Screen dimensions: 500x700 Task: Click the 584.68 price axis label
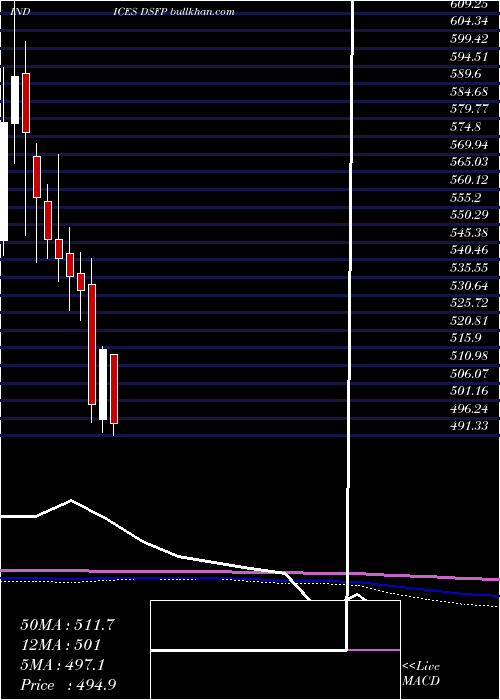pos(469,92)
